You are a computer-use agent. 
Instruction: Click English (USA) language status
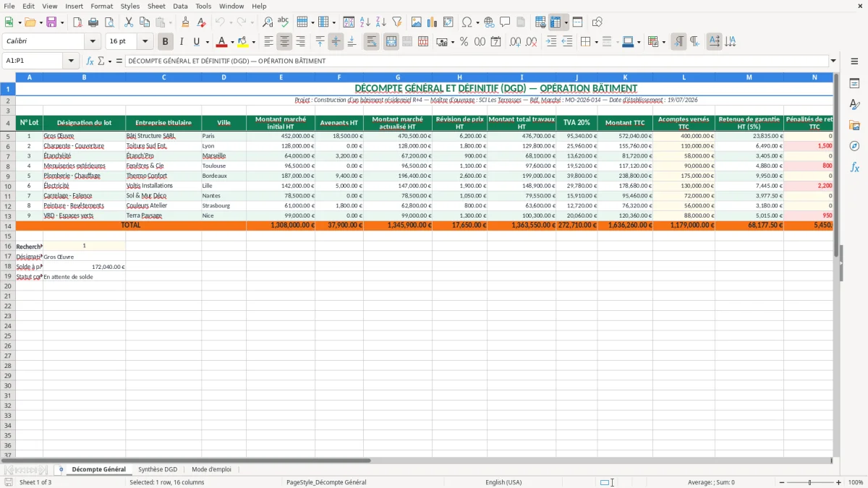pos(503,482)
